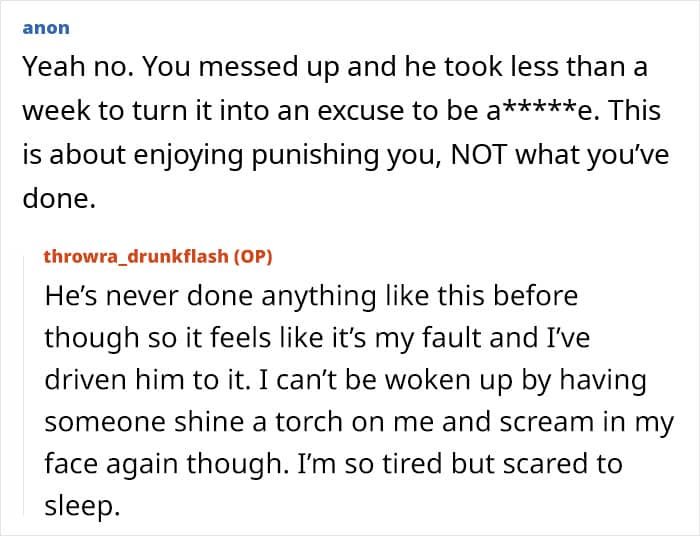700x536 pixels.
Task: Click the phrase "woken up by having"
Action: (x=516, y=380)
